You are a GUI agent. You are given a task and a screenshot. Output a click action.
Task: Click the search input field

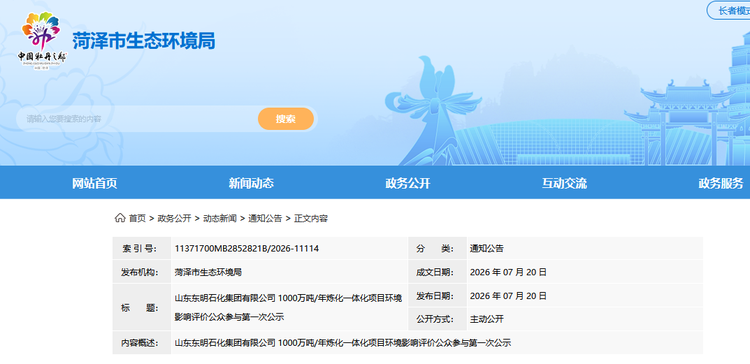136,119
